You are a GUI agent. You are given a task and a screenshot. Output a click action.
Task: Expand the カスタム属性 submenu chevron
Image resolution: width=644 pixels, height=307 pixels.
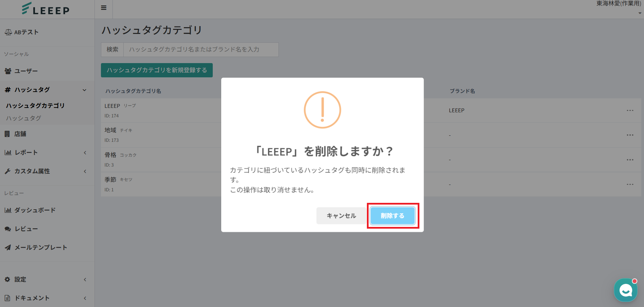pyautogui.click(x=85, y=171)
